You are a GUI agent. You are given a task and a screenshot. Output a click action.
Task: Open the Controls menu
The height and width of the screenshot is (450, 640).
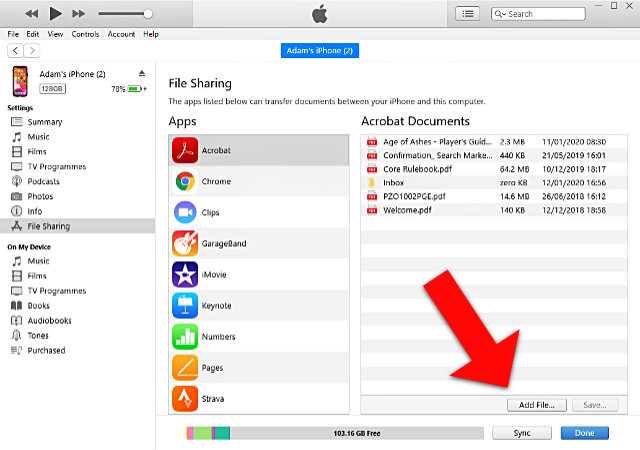tap(85, 34)
